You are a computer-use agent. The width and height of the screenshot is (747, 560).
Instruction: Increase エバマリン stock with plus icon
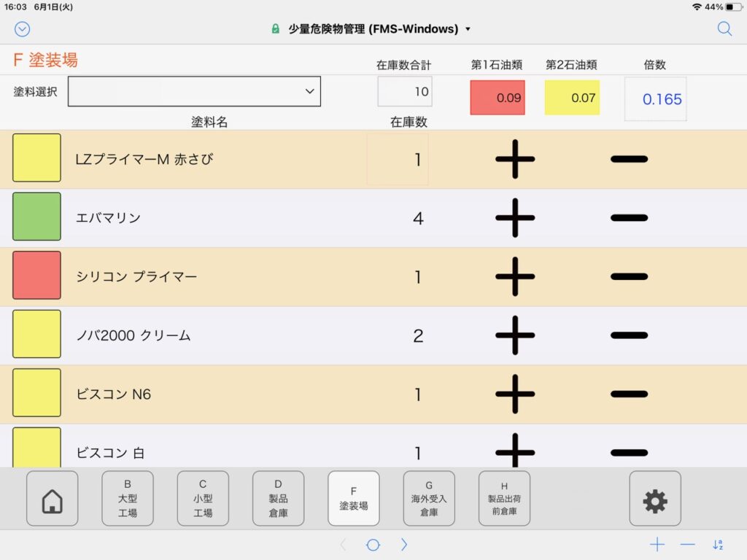pos(515,217)
